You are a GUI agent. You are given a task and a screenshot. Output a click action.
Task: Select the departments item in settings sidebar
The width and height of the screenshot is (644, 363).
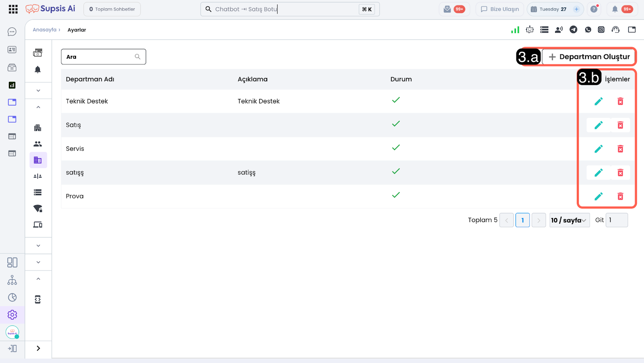click(38, 160)
